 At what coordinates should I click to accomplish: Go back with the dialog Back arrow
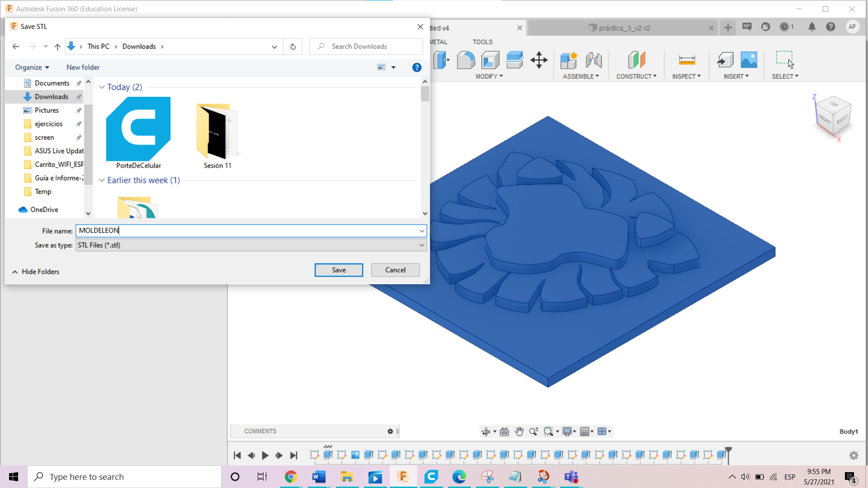point(16,47)
